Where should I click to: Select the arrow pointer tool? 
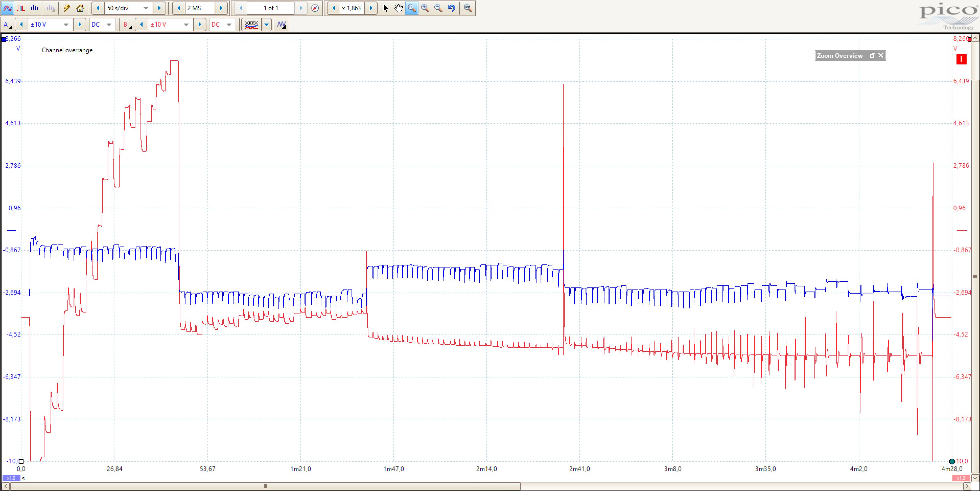[385, 8]
